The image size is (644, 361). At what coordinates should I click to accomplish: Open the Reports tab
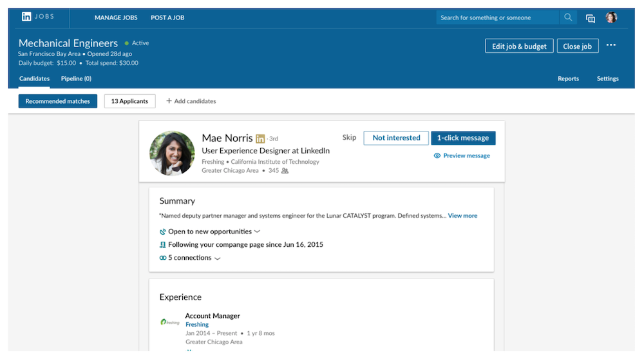(568, 79)
